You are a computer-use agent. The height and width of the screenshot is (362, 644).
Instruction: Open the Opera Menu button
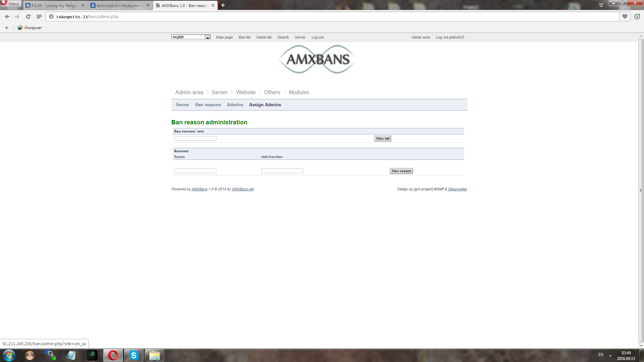(11, 4)
